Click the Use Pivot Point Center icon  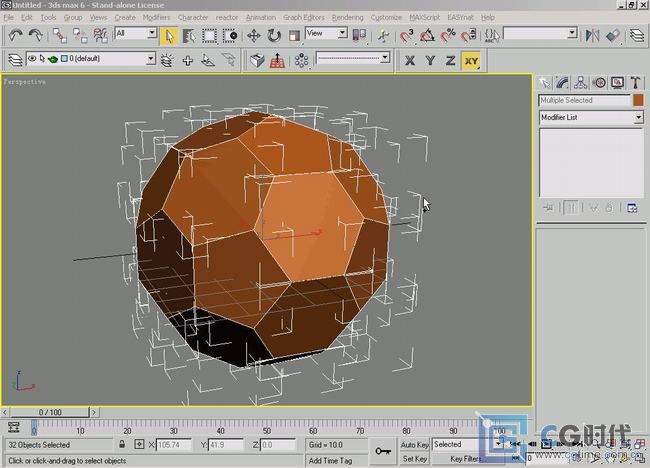click(x=359, y=35)
